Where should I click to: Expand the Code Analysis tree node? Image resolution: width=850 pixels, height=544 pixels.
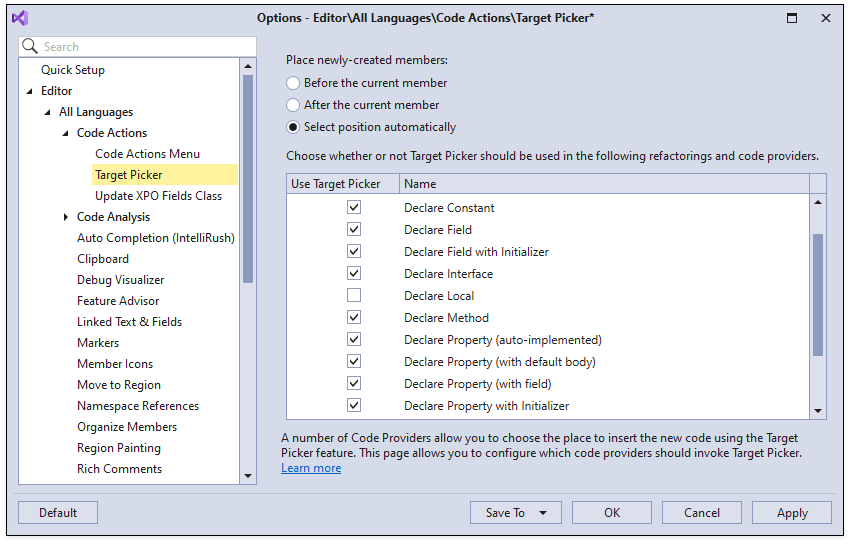[x=66, y=217]
